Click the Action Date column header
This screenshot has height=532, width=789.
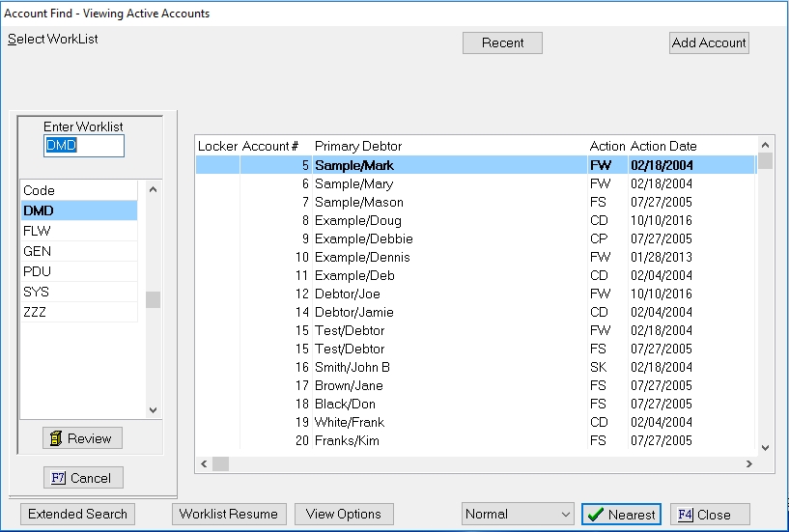click(x=663, y=146)
